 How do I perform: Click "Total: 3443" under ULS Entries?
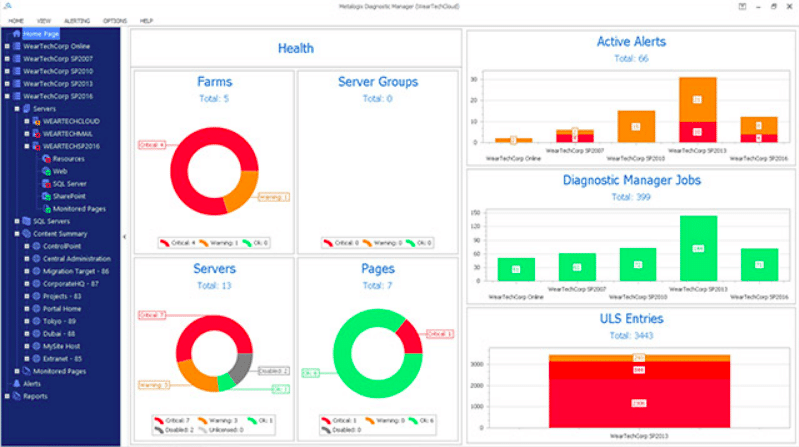(x=631, y=335)
